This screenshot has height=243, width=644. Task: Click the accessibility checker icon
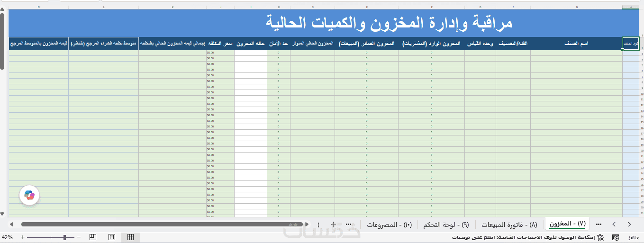600,237
